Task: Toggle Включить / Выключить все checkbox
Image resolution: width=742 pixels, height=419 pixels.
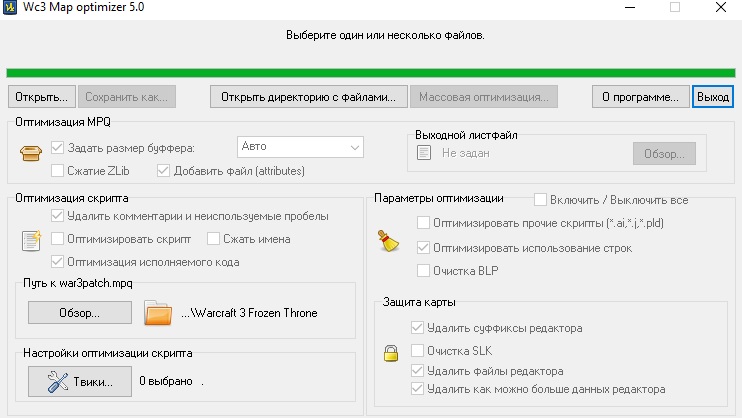Action: (x=540, y=199)
